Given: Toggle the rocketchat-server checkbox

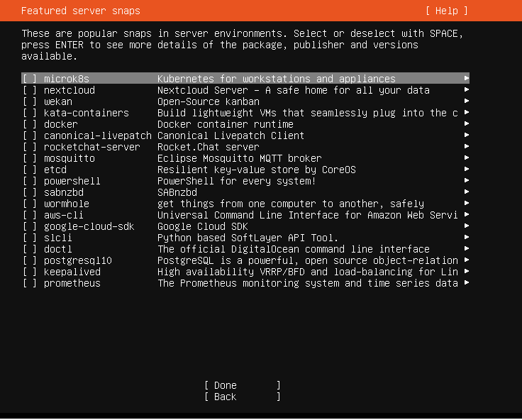Looking at the screenshot, I should [30, 147].
